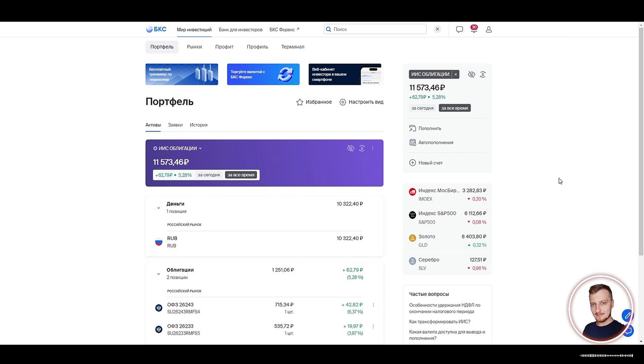The image size is (644, 364).
Task: Click the Пополнить wallet icon
Action: tap(412, 128)
